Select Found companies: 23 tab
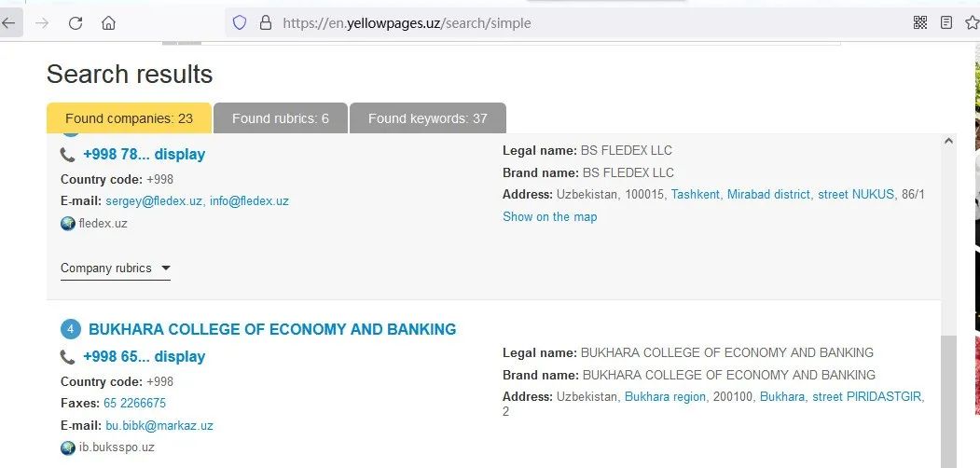This screenshot has height=468, width=980. [x=129, y=118]
